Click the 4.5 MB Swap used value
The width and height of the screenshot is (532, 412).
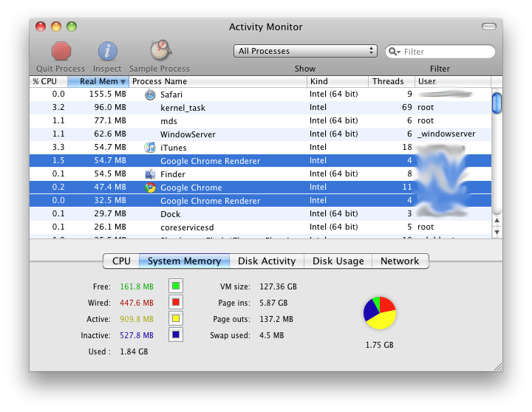(x=271, y=335)
